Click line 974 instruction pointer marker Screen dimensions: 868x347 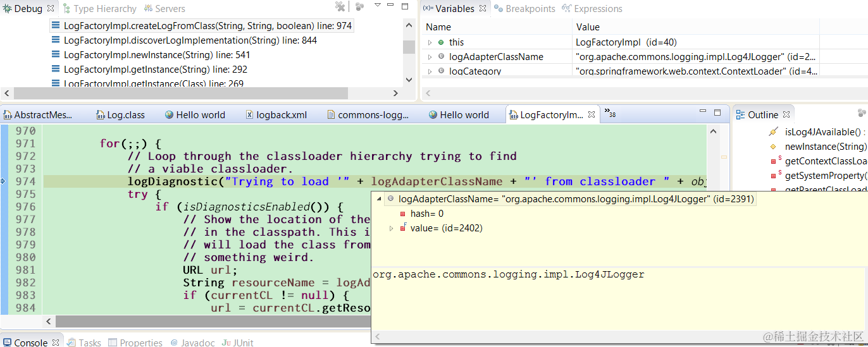coord(3,181)
